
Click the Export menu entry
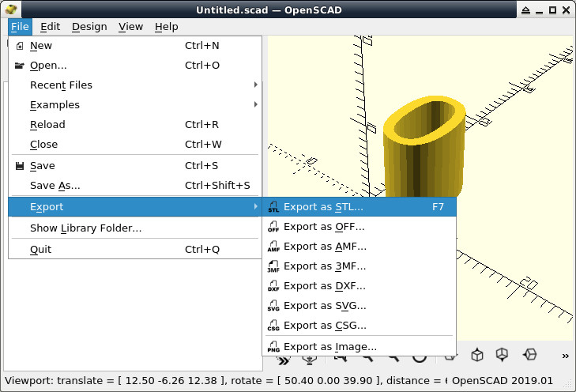click(x=135, y=207)
